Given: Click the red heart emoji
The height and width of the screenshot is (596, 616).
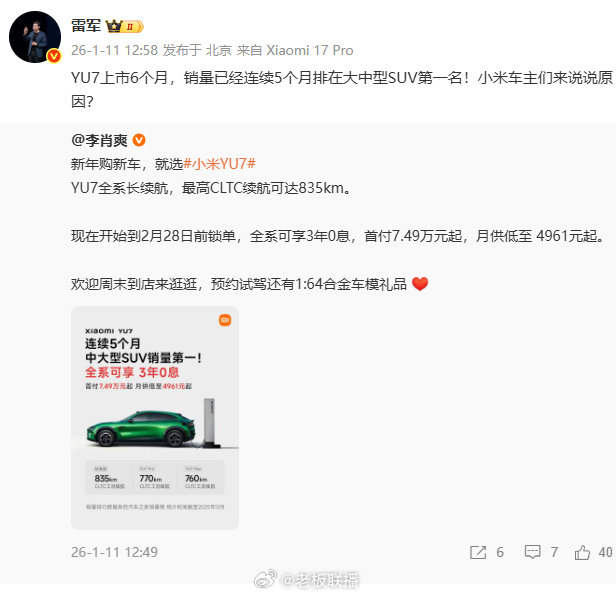Looking at the screenshot, I should 420,283.
